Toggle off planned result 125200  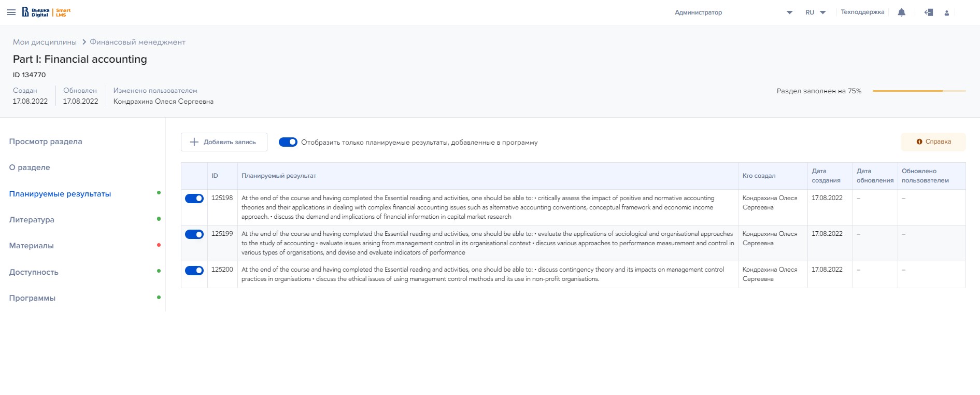194,271
